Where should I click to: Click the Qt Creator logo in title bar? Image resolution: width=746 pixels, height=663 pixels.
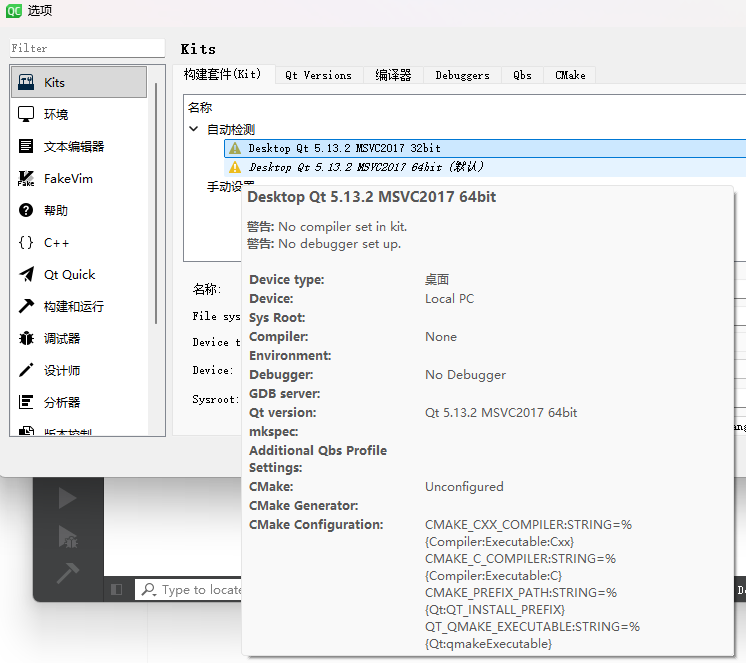click(x=13, y=10)
